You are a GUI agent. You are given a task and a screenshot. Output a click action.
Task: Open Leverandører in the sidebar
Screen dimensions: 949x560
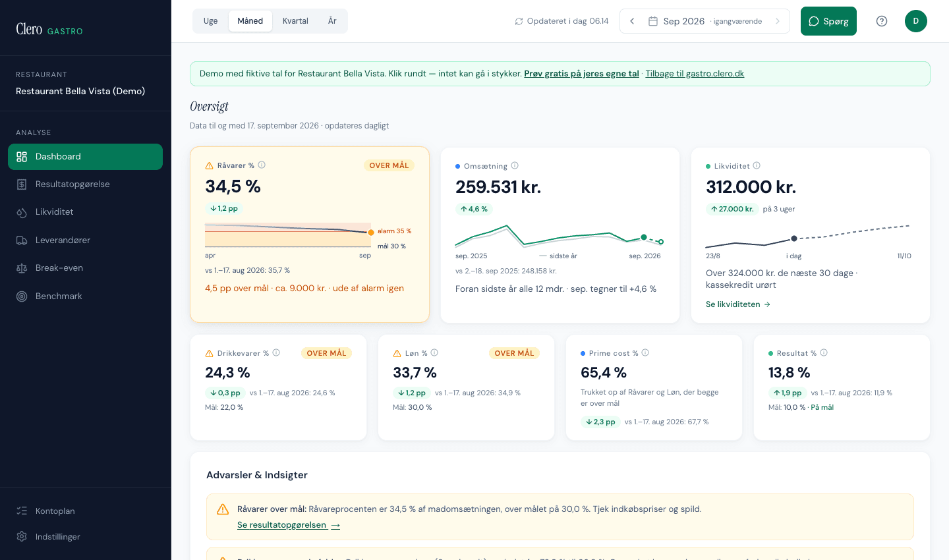(x=86, y=240)
